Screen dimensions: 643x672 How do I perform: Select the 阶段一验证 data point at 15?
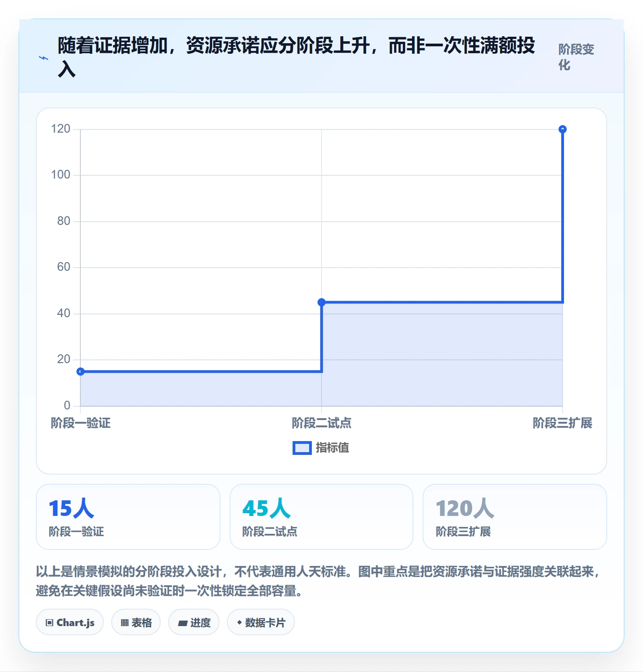pyautogui.click(x=80, y=371)
